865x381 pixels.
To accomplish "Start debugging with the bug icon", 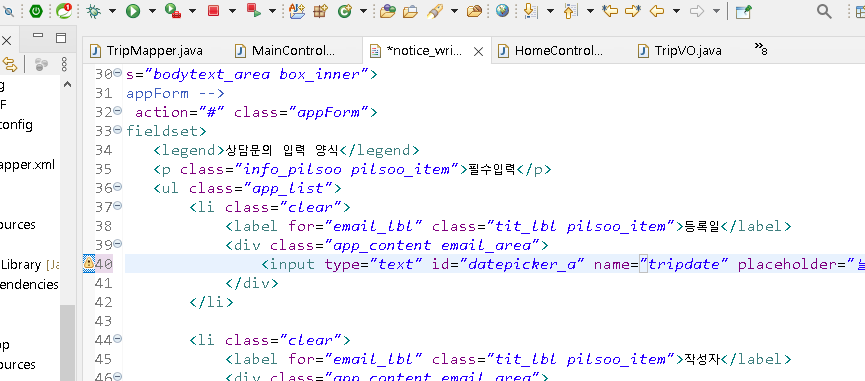I will [x=94, y=10].
